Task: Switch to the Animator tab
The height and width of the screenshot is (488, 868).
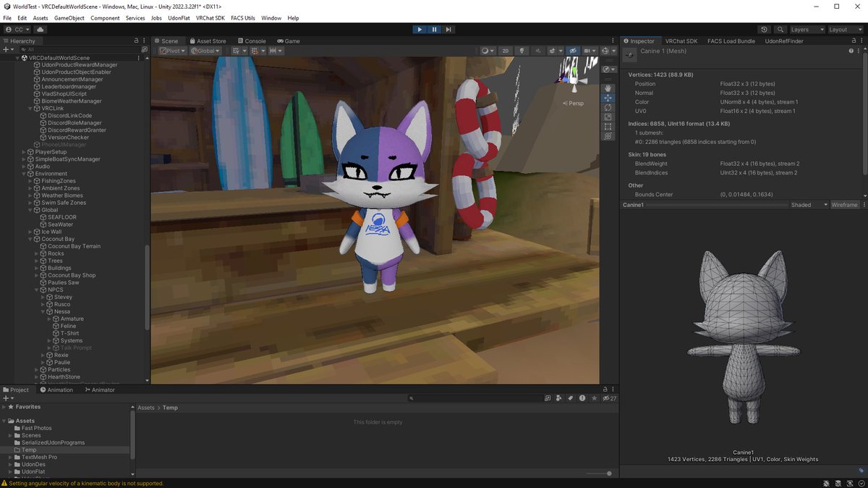Action: [x=99, y=390]
